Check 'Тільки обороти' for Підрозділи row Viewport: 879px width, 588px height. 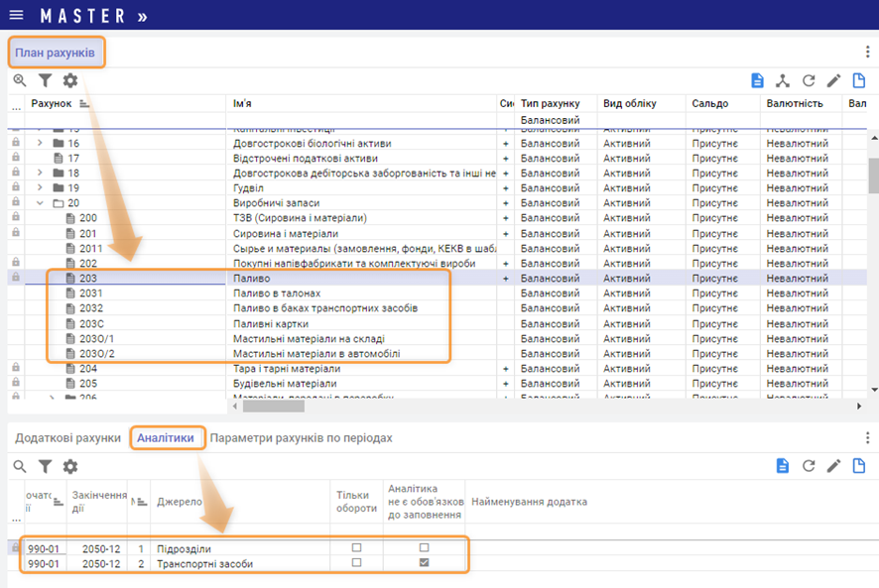tap(357, 547)
